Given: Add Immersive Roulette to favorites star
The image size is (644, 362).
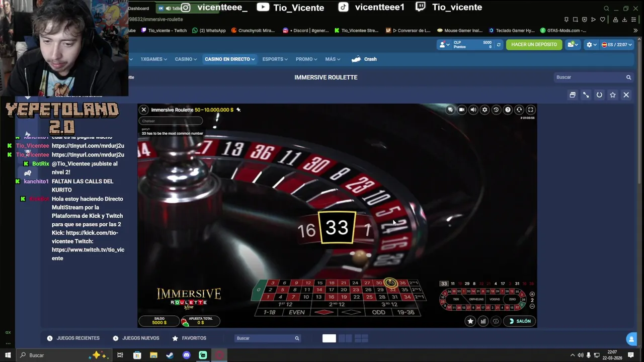Looking at the screenshot, I should 613,95.
